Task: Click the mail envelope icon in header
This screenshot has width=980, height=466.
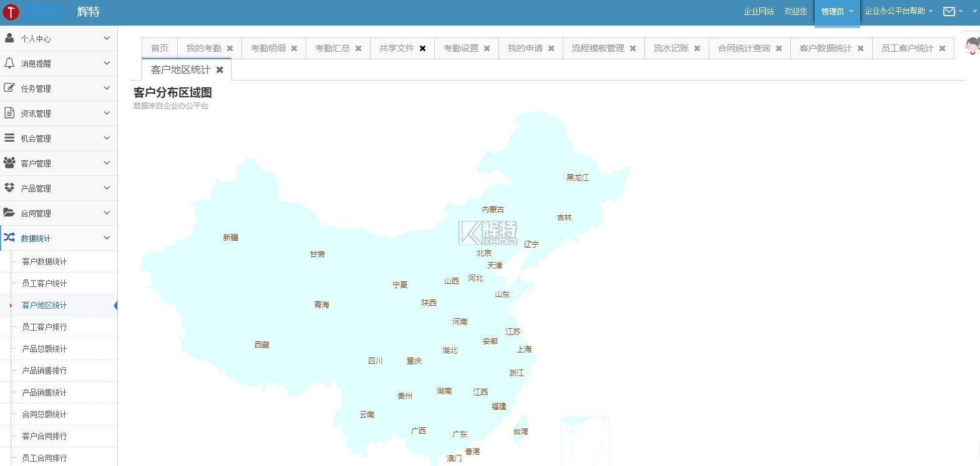Action: [949, 11]
